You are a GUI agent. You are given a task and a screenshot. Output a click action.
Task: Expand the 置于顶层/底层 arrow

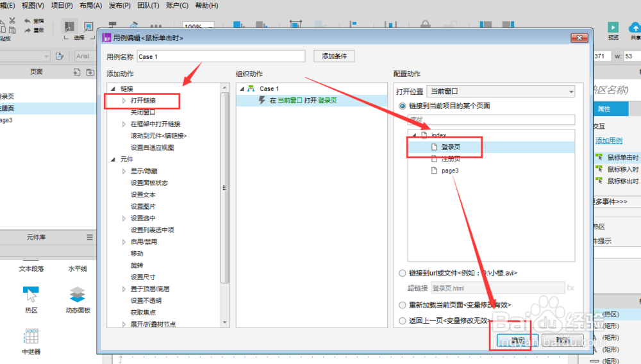pos(124,289)
